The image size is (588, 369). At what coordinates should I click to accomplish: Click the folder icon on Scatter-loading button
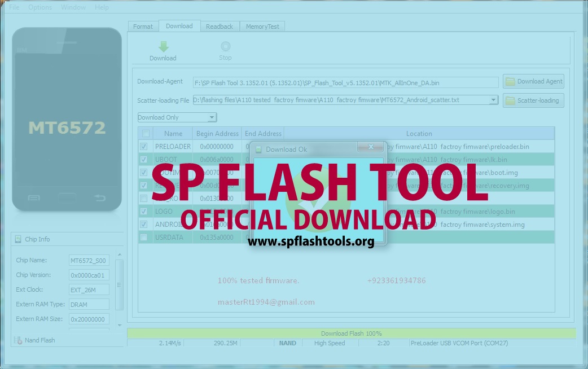[x=510, y=100]
